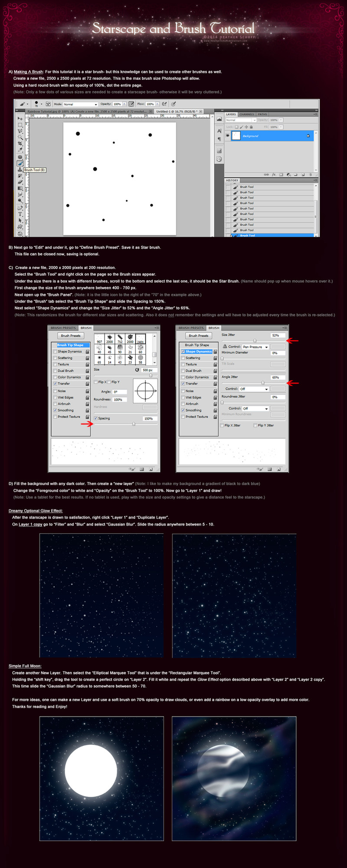The height and width of the screenshot is (868, 347).
Task: Switch to the Paths tab
Action: (262, 115)
